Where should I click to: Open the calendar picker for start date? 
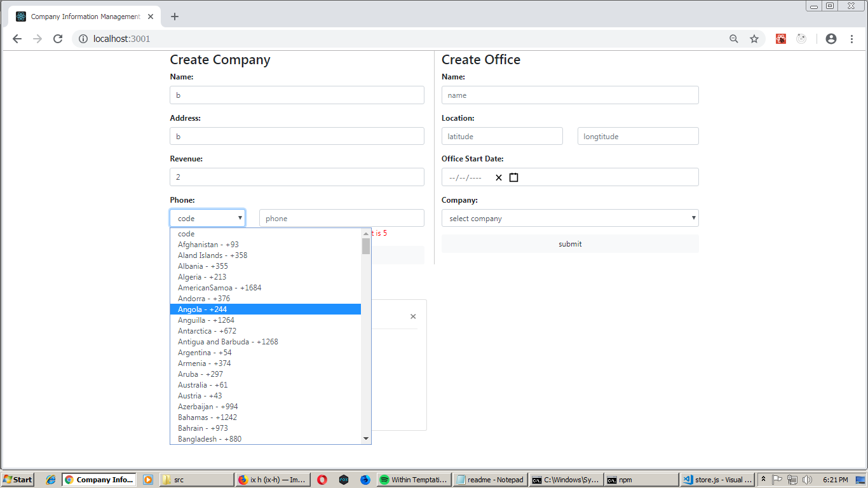click(513, 177)
